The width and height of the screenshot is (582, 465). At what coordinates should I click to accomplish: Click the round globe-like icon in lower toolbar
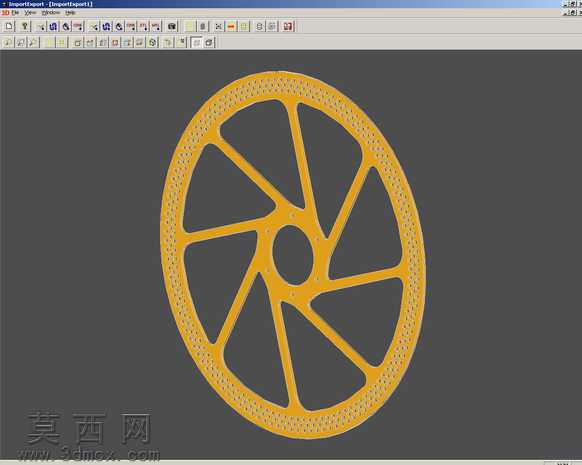[x=153, y=43]
